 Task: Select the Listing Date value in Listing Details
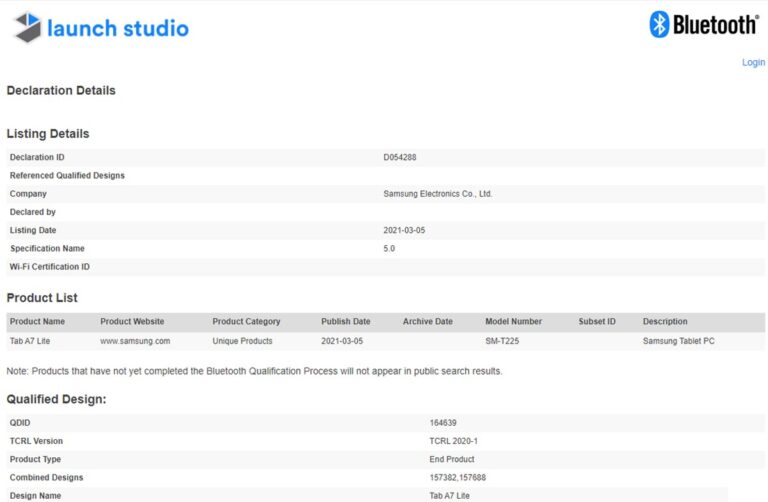(x=404, y=230)
